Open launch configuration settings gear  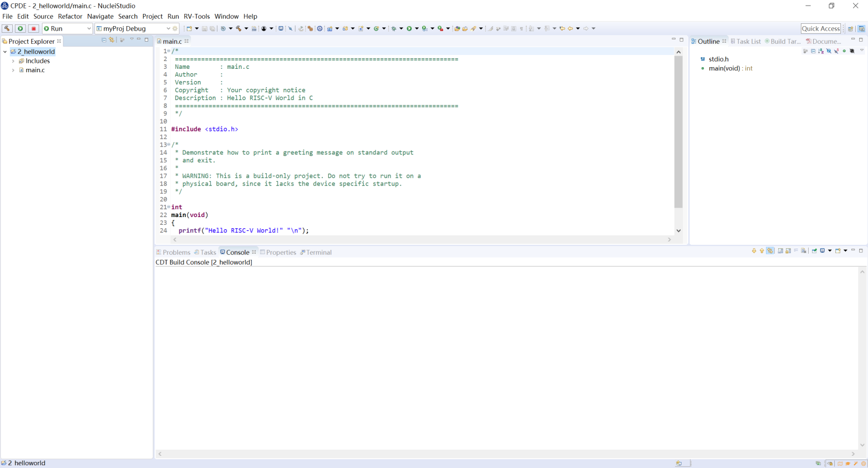pos(175,28)
